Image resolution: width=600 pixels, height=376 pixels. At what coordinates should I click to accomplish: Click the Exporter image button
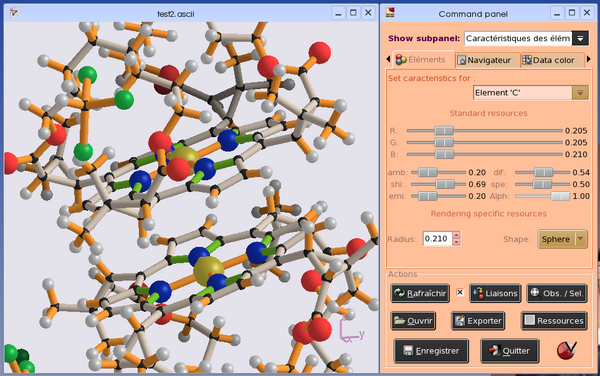coord(478,321)
